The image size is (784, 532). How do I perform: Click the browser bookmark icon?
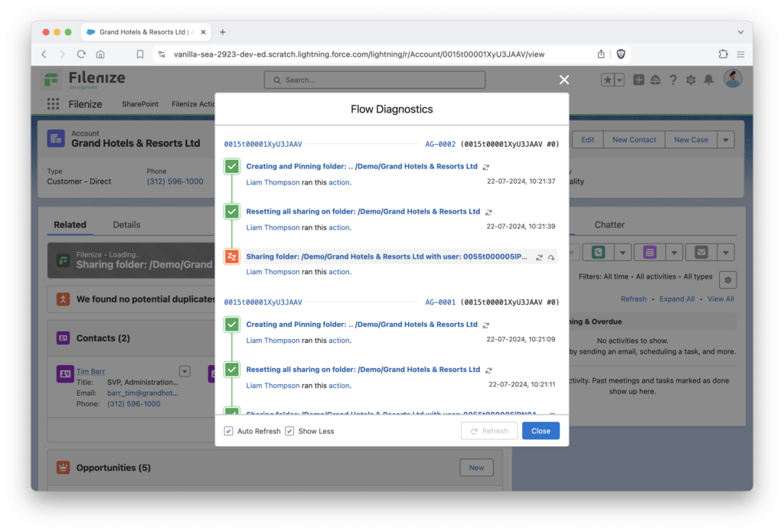point(140,54)
